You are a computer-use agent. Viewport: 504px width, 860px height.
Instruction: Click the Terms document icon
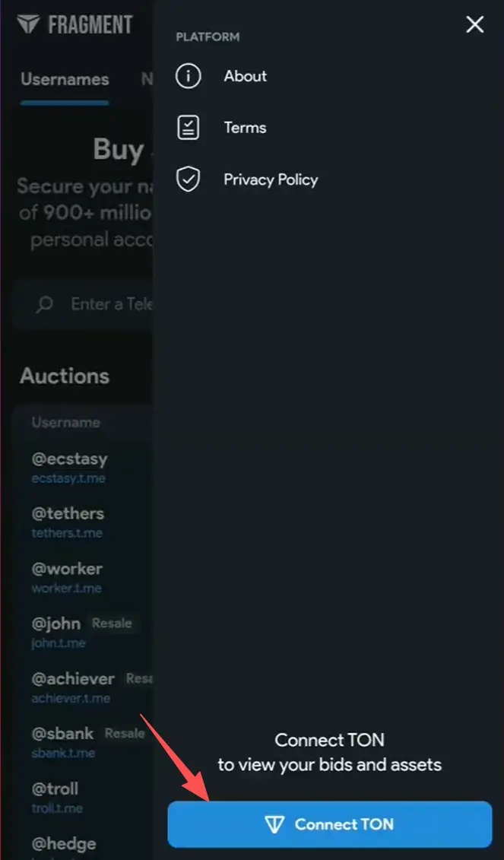tap(188, 128)
